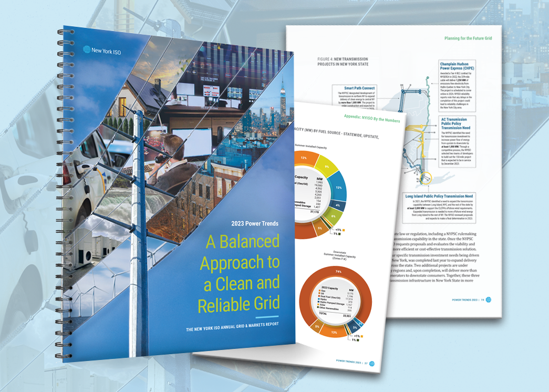Click the New York ISO logo icon on cover
The width and height of the screenshot is (549, 392).
[x=87, y=50]
